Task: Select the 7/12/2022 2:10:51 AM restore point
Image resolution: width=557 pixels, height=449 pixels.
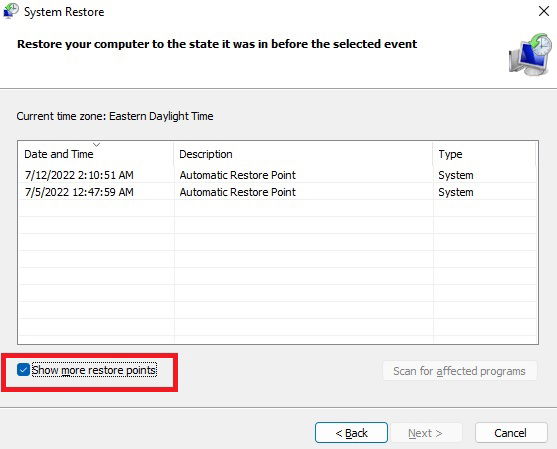Action: coord(277,175)
